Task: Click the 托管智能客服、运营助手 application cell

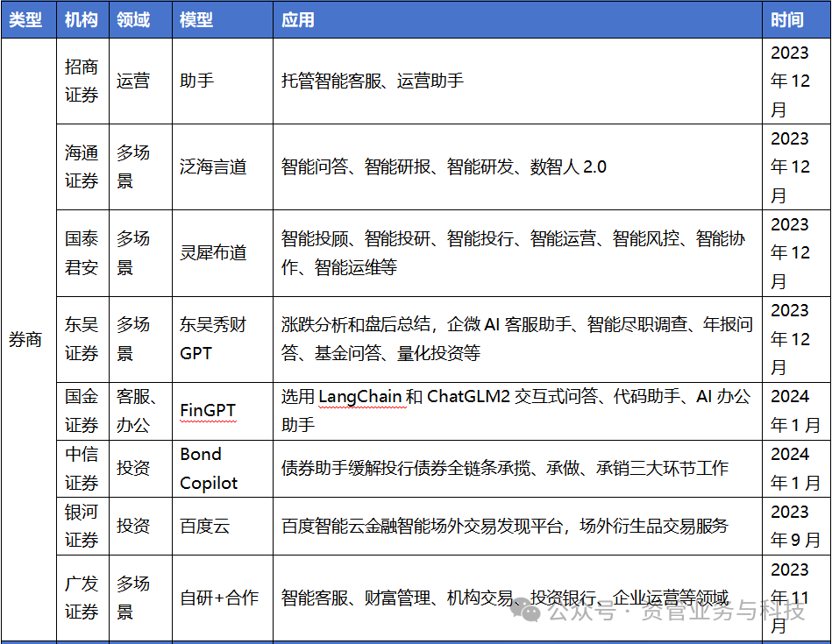Action: point(518,81)
